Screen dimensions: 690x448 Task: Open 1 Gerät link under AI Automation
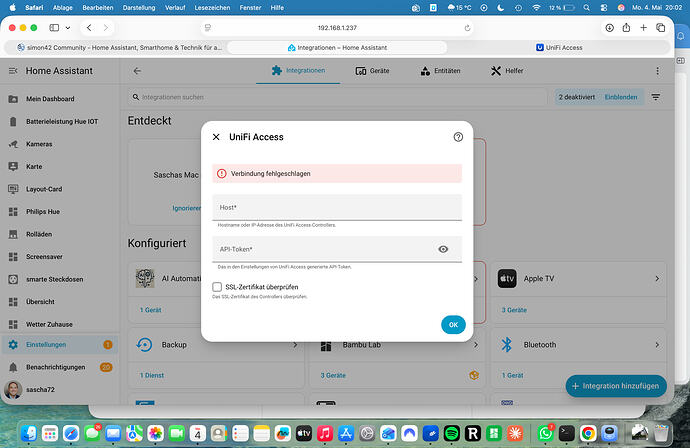pyautogui.click(x=150, y=310)
